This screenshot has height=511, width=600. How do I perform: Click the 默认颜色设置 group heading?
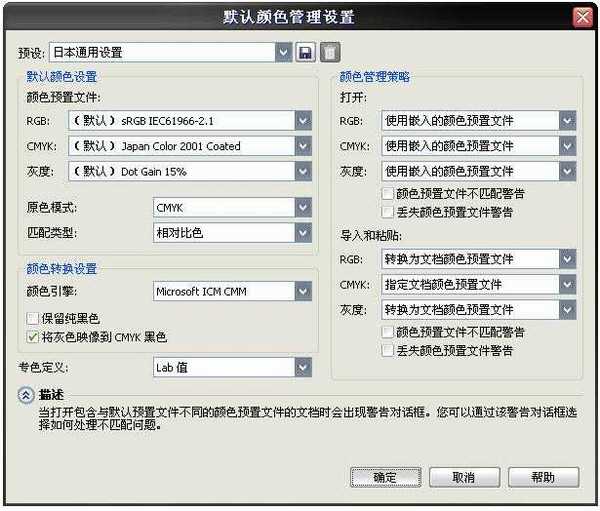tap(61, 77)
